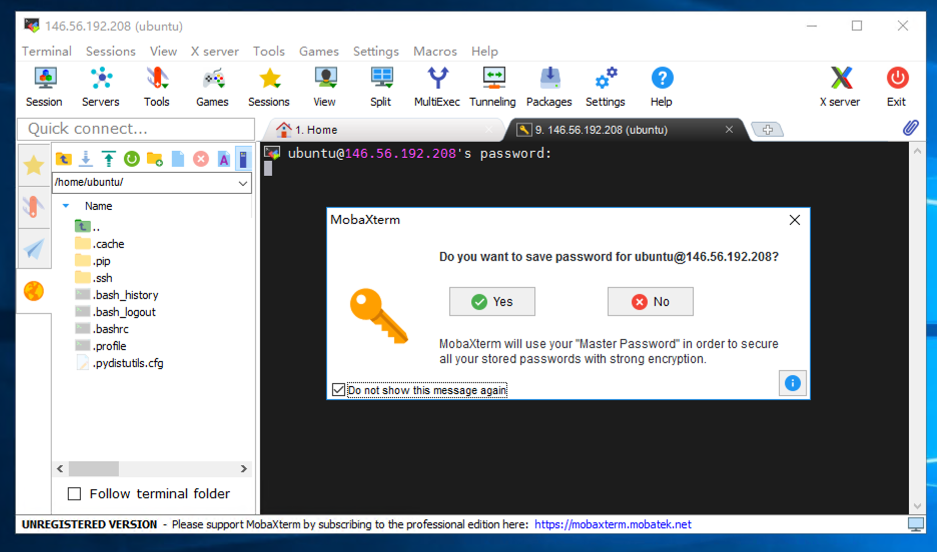The height and width of the screenshot is (552, 937).
Task: Open the Macros menu
Action: (435, 51)
